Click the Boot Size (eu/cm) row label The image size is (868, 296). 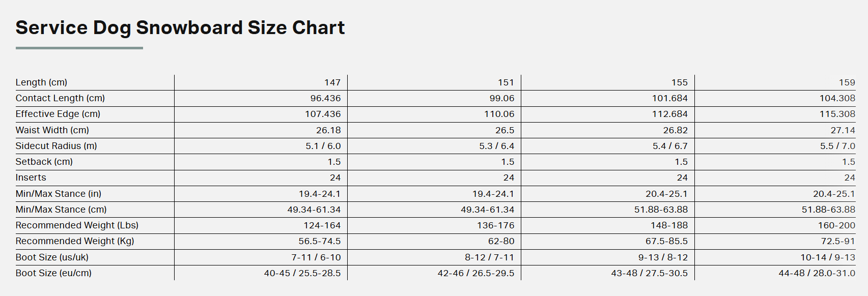(x=53, y=273)
